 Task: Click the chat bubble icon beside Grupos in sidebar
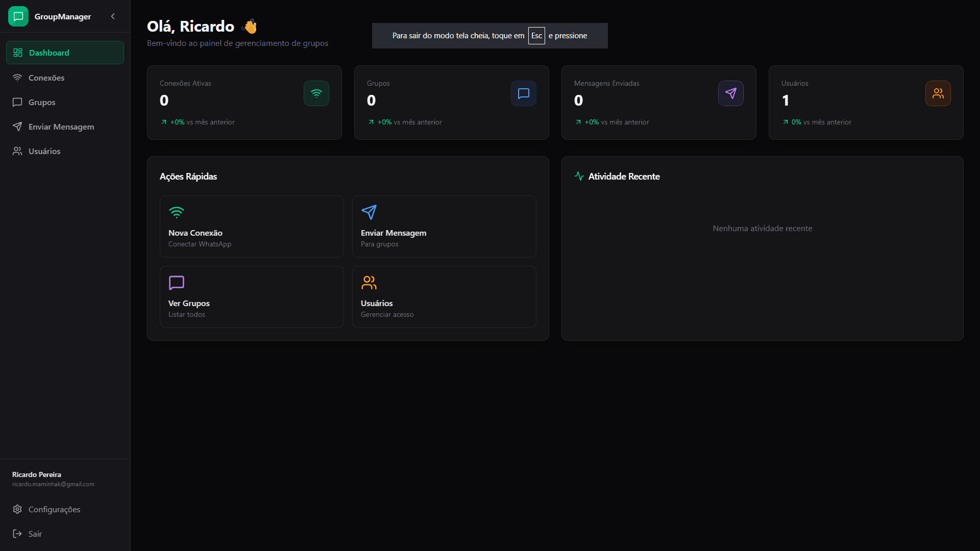coord(17,102)
